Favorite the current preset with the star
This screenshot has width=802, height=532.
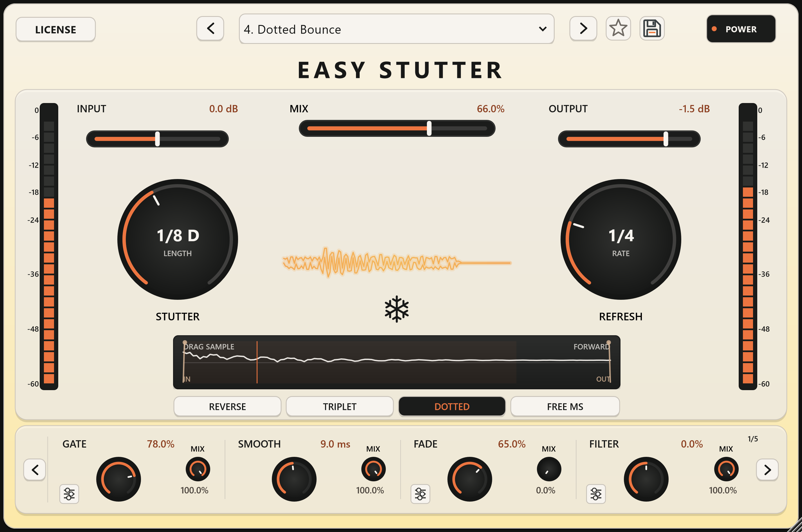(618, 28)
